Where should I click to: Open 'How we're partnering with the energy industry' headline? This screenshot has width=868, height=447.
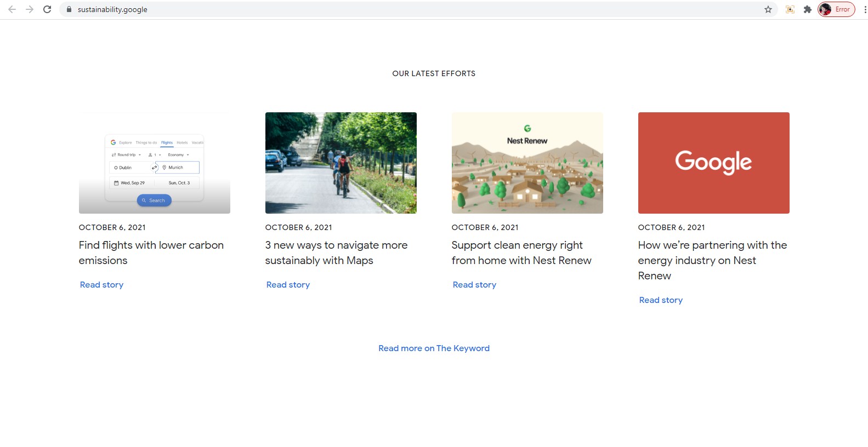(x=712, y=260)
